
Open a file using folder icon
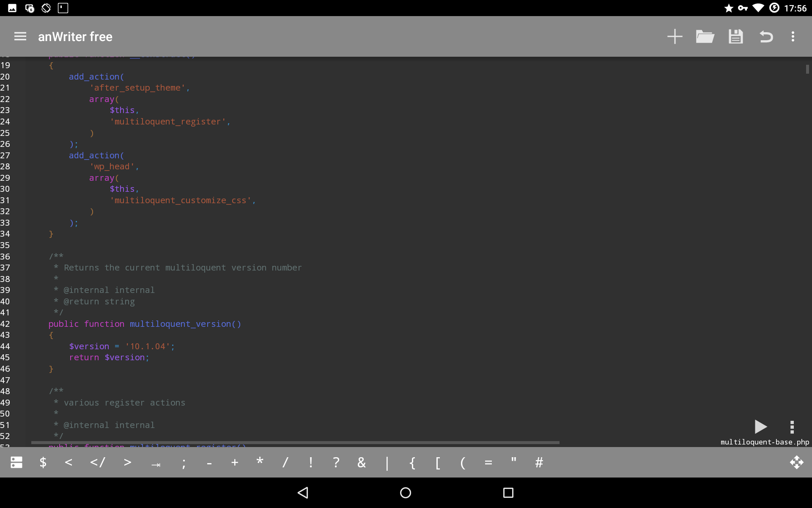coord(705,36)
